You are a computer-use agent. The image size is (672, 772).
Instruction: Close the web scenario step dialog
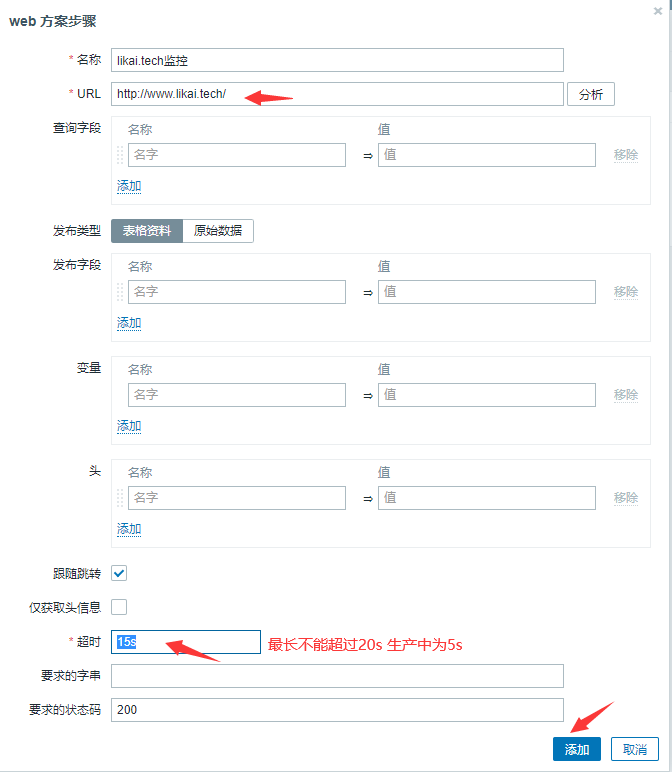[658, 11]
